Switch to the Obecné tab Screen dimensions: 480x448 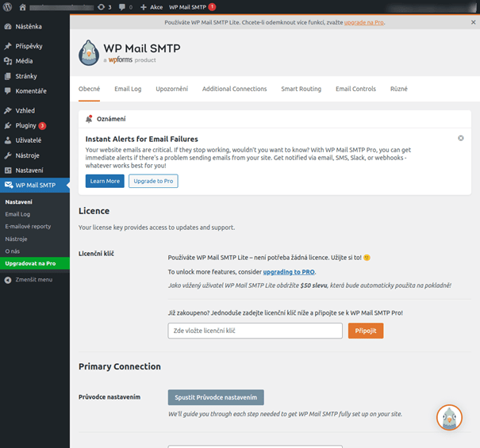[x=89, y=89]
